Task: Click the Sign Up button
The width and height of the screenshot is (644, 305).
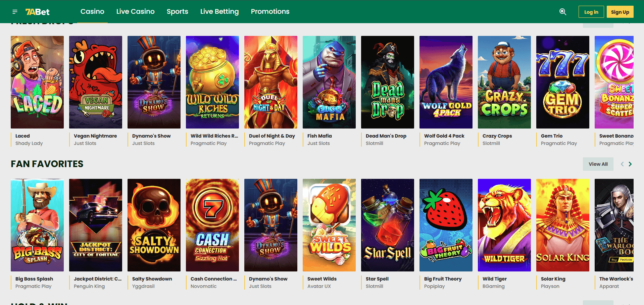Action: point(620,12)
